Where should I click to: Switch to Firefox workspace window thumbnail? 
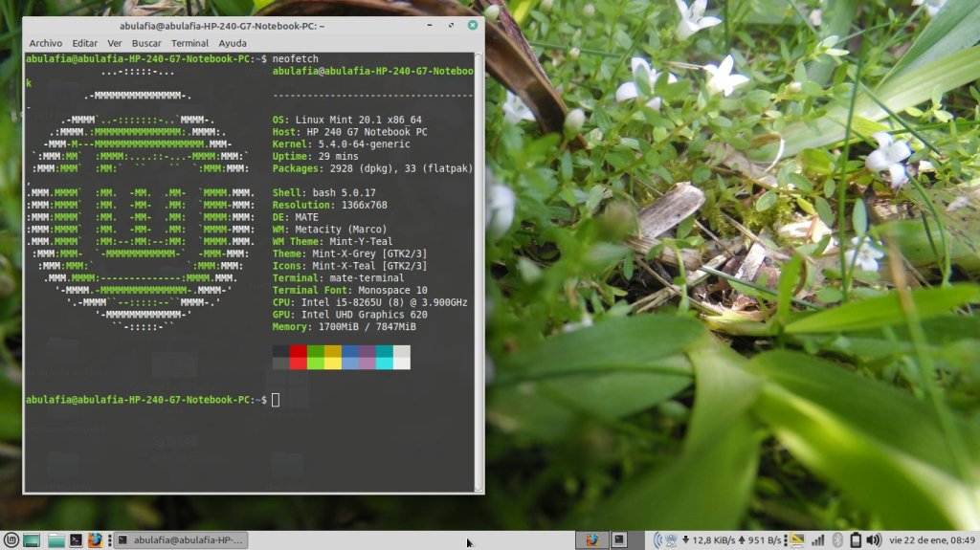point(592,540)
